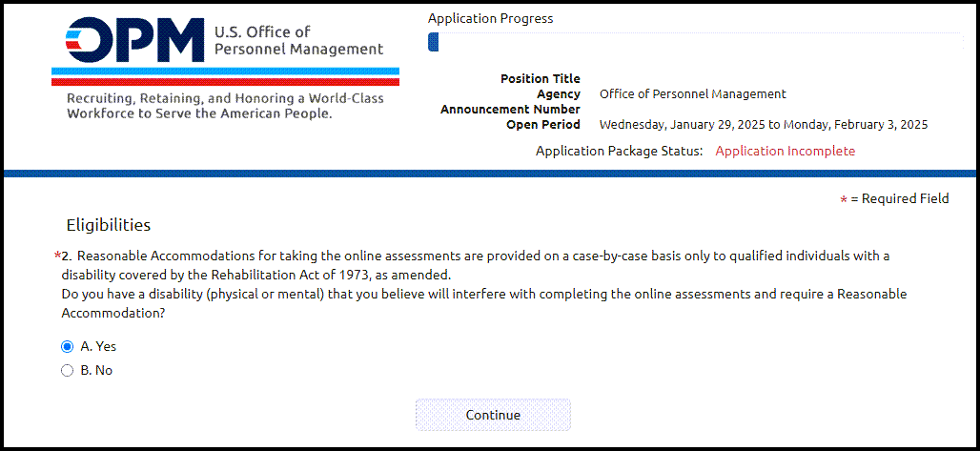This screenshot has height=451, width=980.
Task: Click the OPM logo icon
Action: pyautogui.click(x=134, y=40)
